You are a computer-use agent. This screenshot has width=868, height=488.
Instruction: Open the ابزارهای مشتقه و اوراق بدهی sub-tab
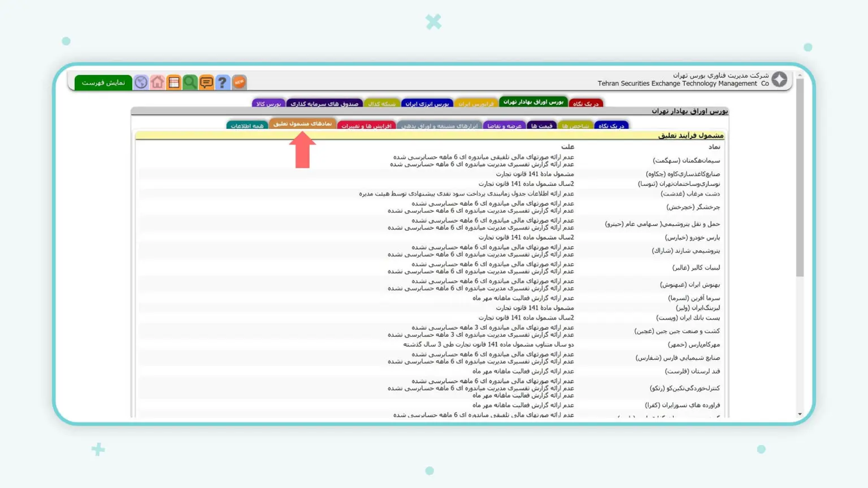[x=440, y=125]
